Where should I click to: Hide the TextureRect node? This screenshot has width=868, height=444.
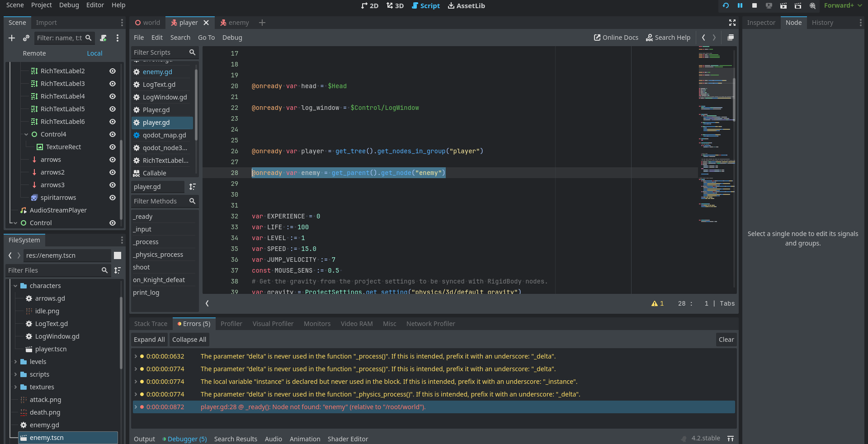[113, 147]
